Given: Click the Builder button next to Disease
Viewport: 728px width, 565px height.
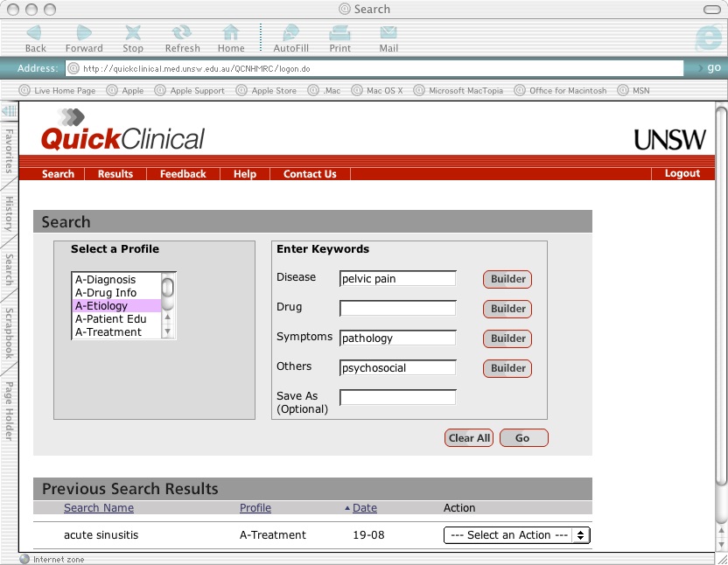Looking at the screenshot, I should coord(507,279).
